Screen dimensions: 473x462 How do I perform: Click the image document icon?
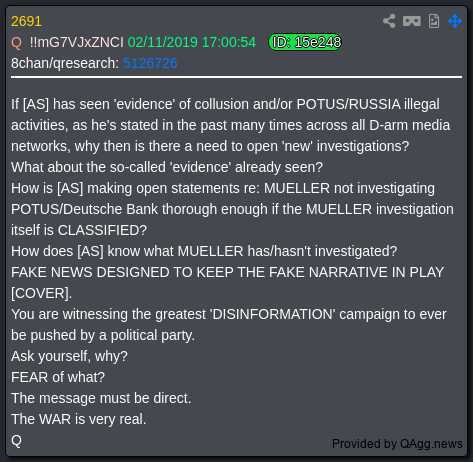pos(433,21)
